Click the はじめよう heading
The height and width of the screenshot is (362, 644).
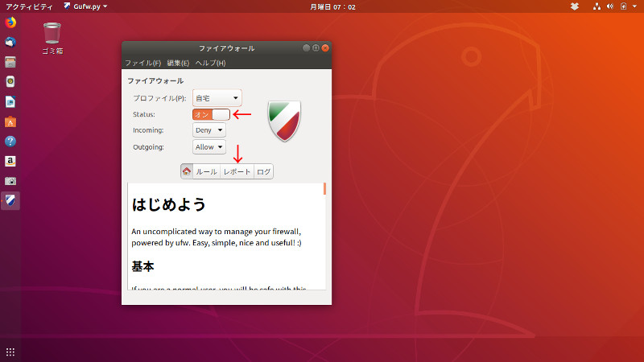168,204
